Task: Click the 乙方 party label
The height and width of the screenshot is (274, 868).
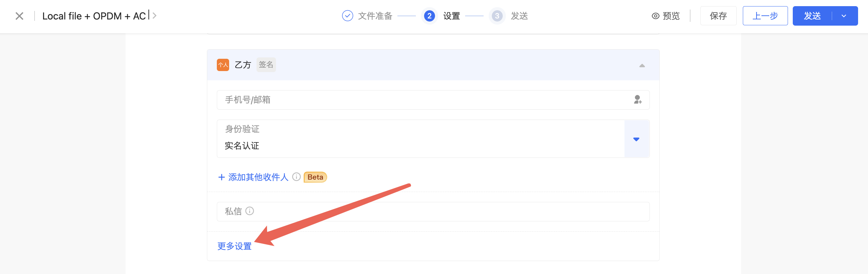Action: point(243,65)
